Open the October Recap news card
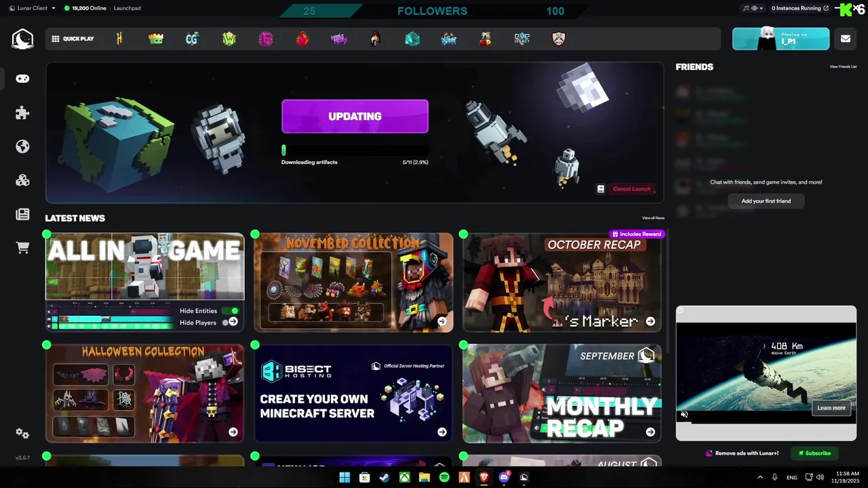Image resolution: width=868 pixels, height=488 pixels. point(561,283)
